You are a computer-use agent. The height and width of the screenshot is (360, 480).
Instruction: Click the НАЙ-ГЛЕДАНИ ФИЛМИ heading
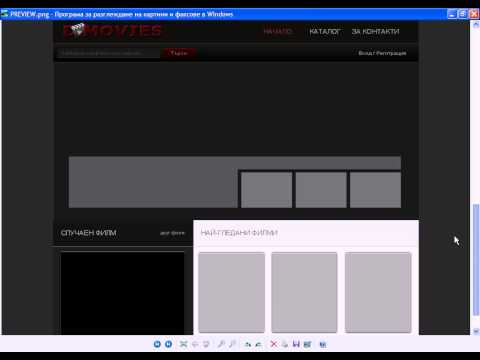[239, 233]
